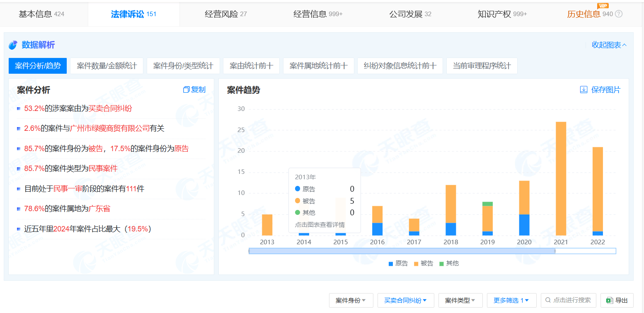Click the right handle of zoom slider
Image resolution: width=644 pixels, height=313 pixels.
554,251
